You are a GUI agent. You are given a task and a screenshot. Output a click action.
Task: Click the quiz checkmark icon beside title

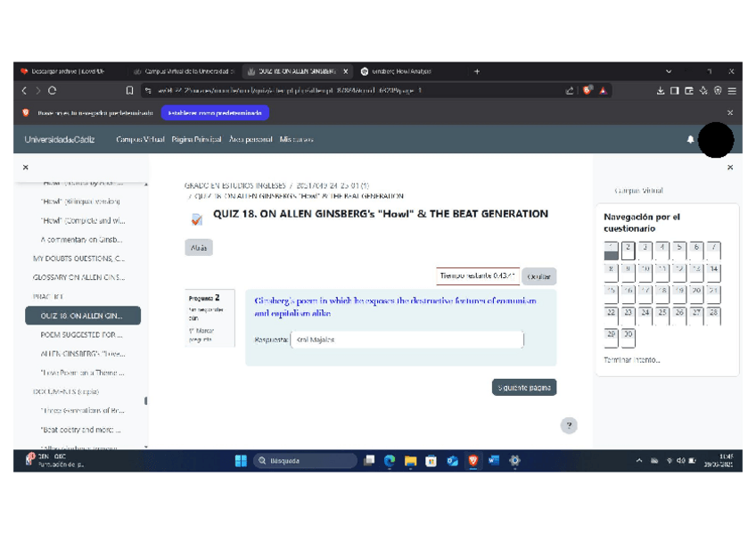click(x=197, y=219)
